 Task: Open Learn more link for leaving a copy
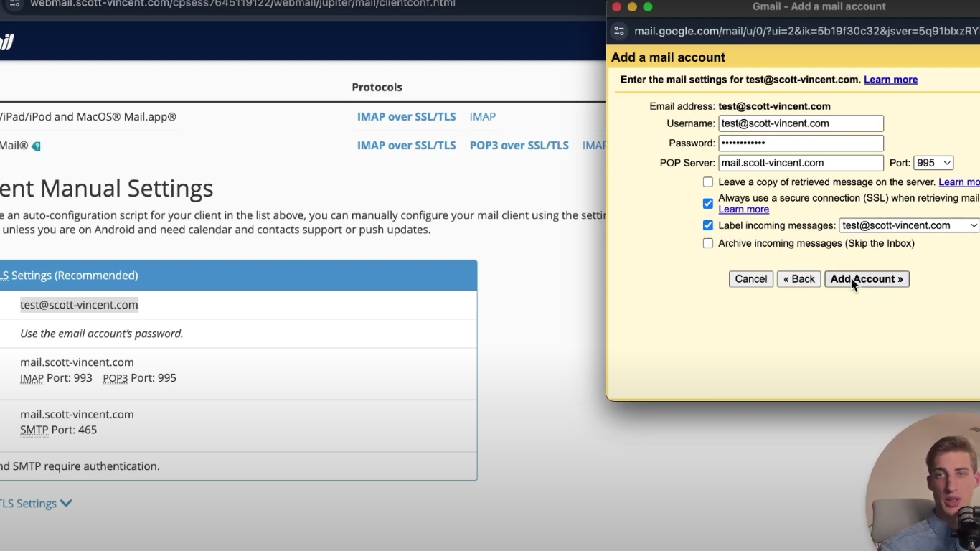pyautogui.click(x=959, y=182)
